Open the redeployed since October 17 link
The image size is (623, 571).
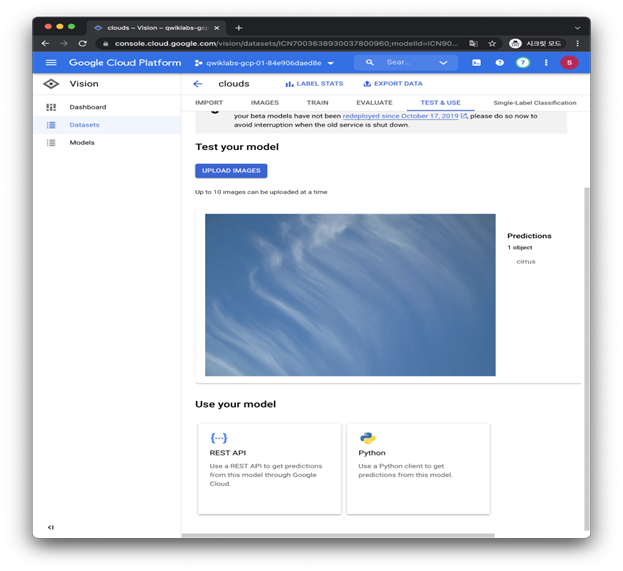400,116
